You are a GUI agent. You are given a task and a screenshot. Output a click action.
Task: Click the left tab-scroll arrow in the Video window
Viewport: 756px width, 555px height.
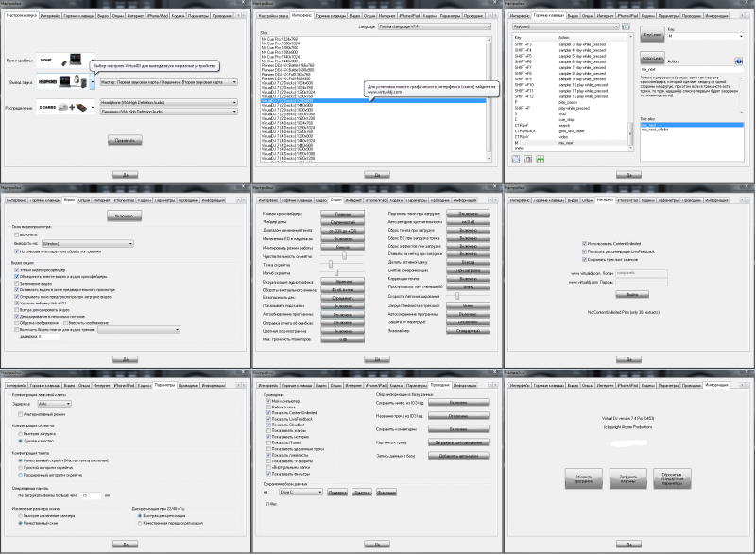click(x=237, y=200)
